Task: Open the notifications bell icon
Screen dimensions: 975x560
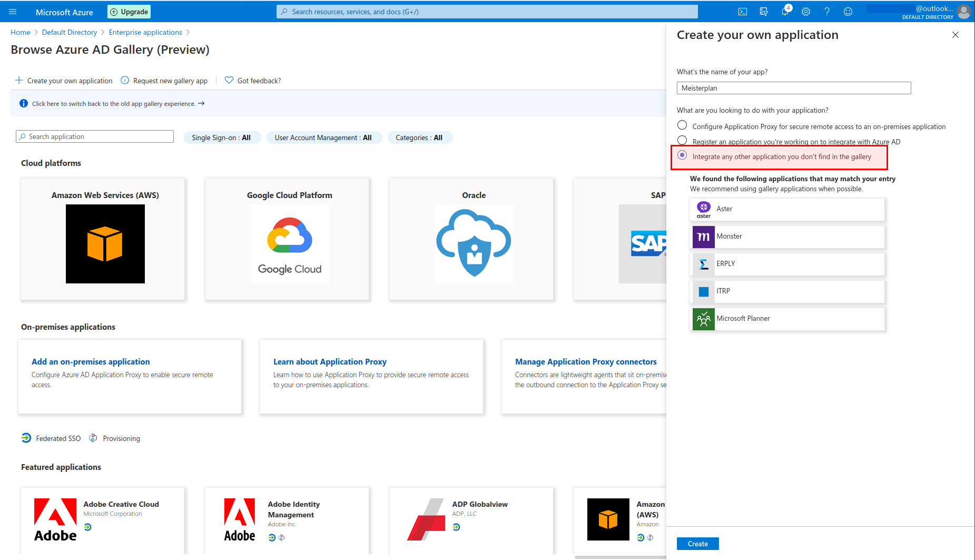Action: coord(785,12)
